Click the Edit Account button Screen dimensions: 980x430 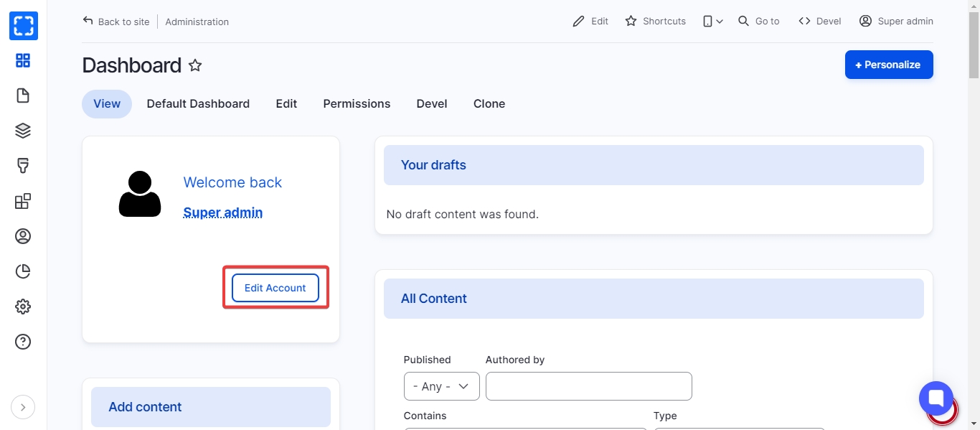pos(275,288)
